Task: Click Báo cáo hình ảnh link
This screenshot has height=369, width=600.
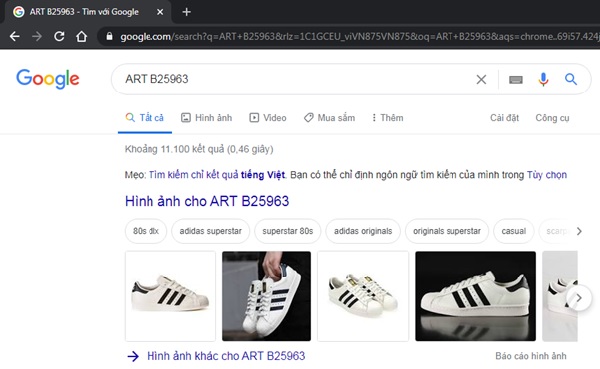Action: coord(531,356)
